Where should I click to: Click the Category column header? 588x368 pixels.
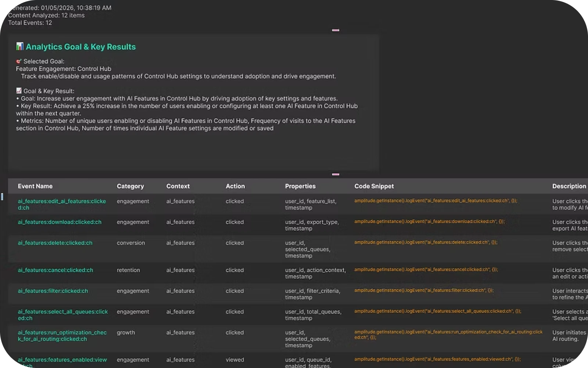point(130,186)
